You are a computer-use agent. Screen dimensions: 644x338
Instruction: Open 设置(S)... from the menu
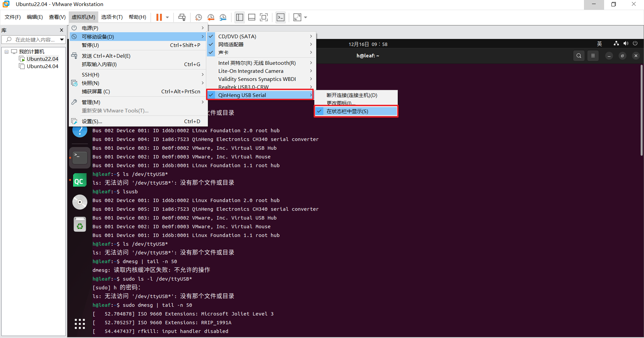coord(138,121)
